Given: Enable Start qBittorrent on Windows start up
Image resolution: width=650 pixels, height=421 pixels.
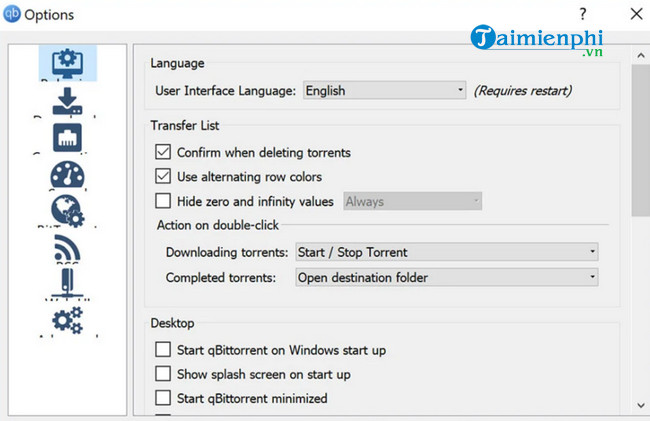Looking at the screenshot, I should click(163, 350).
